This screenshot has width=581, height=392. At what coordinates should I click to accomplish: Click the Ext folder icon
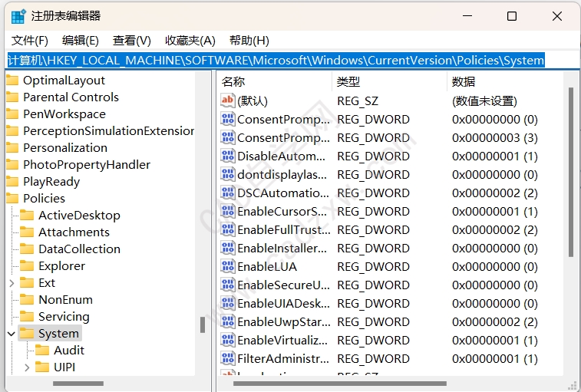(27, 283)
